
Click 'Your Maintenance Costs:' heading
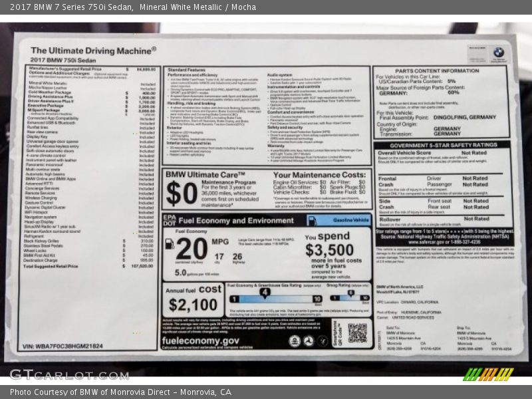click(320, 175)
